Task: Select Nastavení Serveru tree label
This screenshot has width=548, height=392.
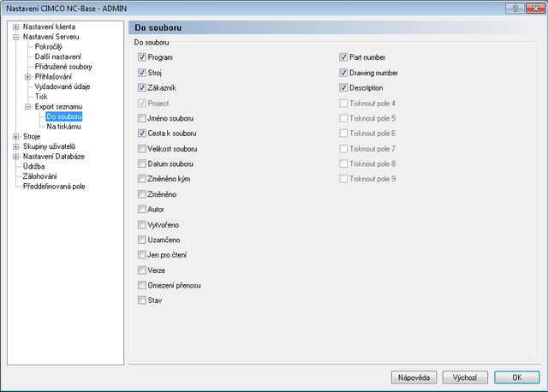Action: (51, 37)
